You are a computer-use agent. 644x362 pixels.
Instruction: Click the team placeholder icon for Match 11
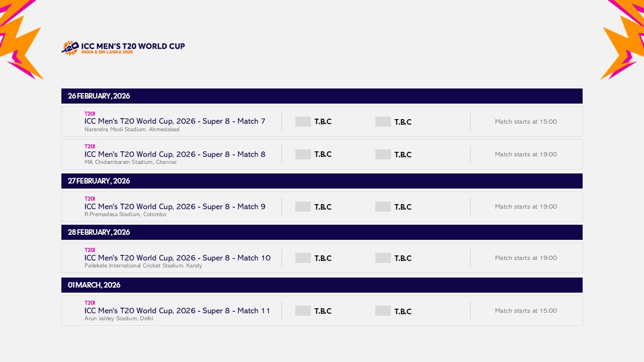click(302, 311)
